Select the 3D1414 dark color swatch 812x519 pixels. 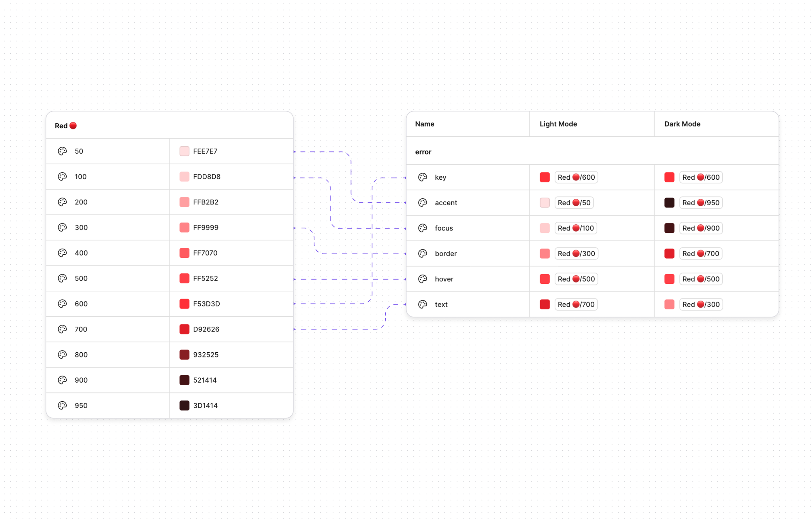(x=184, y=405)
